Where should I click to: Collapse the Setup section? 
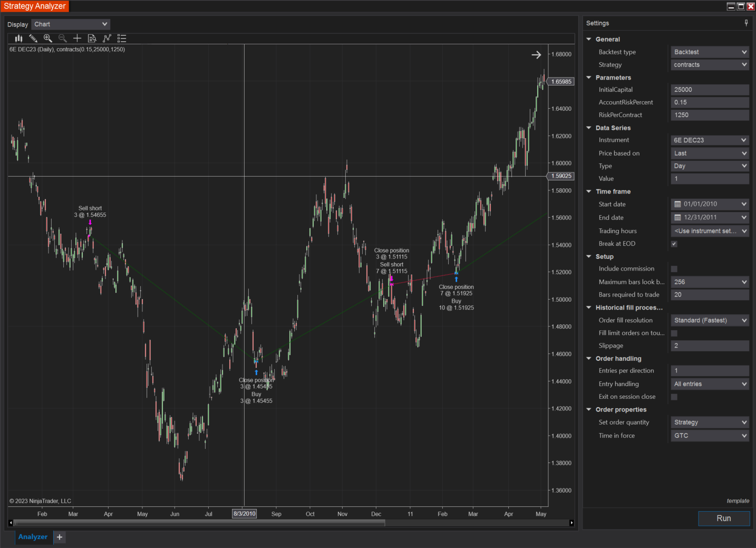[589, 256]
